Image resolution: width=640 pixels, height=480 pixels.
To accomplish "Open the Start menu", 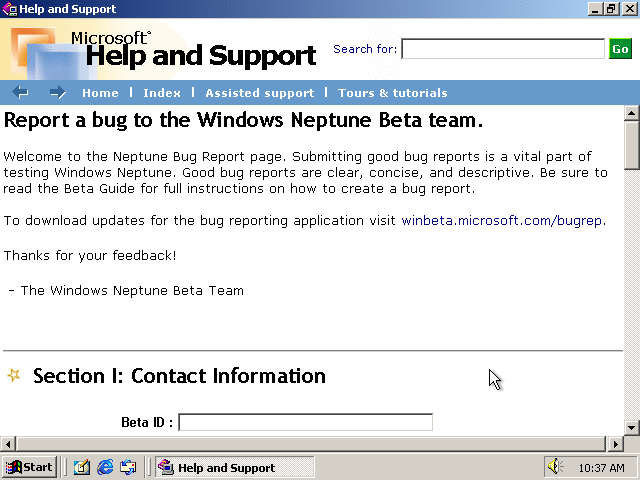I will coord(29,467).
